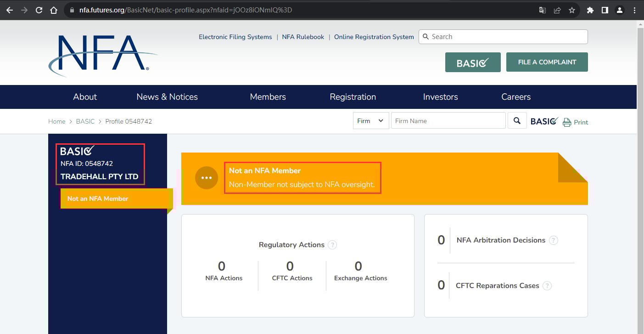
Task: Expand the Firm search type dropdown
Action: 371,121
